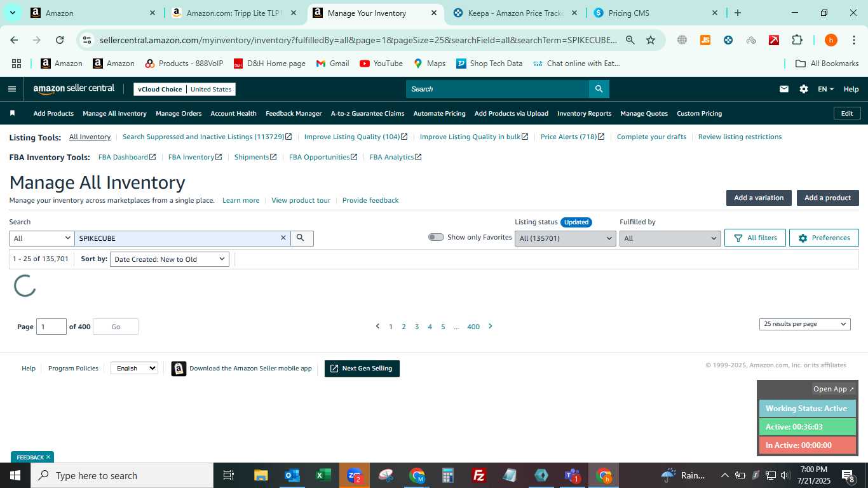Open the search field All dropdown
This screenshot has height=488, width=868.
[x=42, y=238]
